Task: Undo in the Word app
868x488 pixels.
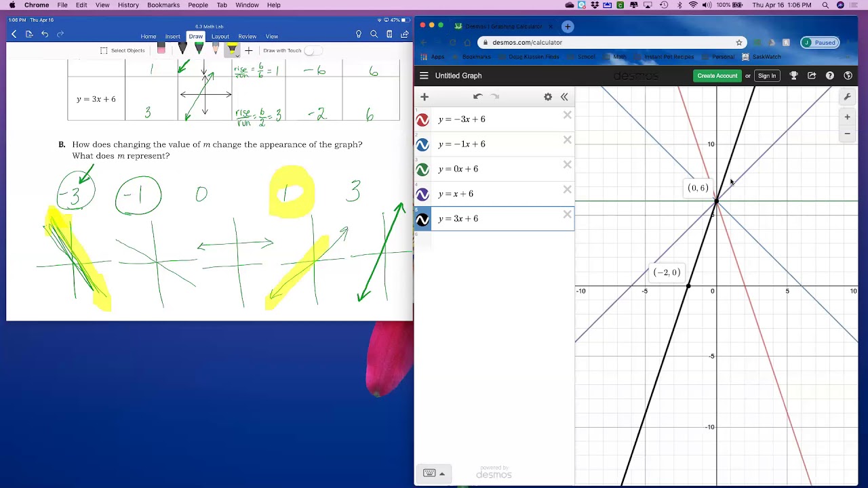Action: click(x=45, y=34)
